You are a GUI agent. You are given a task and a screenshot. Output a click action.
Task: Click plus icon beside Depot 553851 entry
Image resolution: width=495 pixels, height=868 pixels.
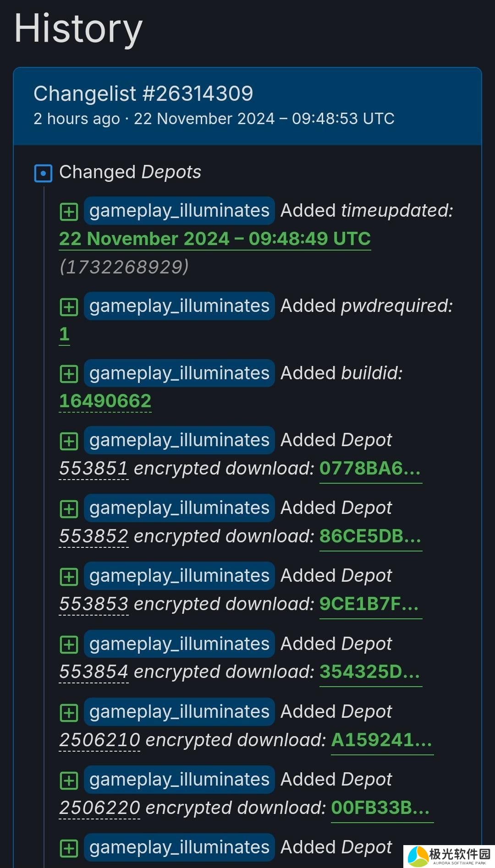click(69, 441)
